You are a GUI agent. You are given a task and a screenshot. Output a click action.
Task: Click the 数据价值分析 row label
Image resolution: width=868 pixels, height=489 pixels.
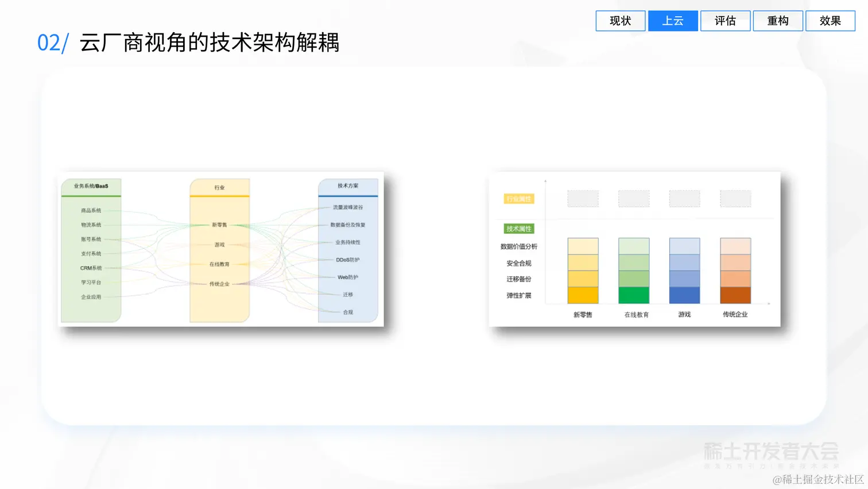(519, 247)
